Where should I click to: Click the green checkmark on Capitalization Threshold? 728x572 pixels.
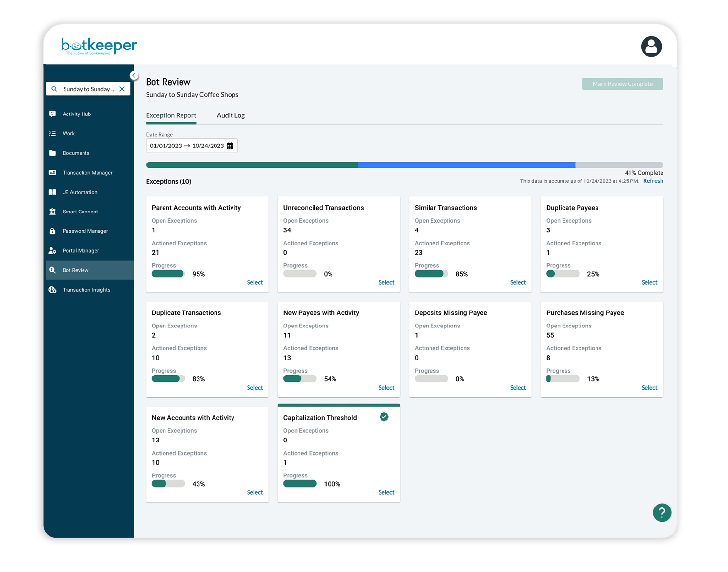384,417
